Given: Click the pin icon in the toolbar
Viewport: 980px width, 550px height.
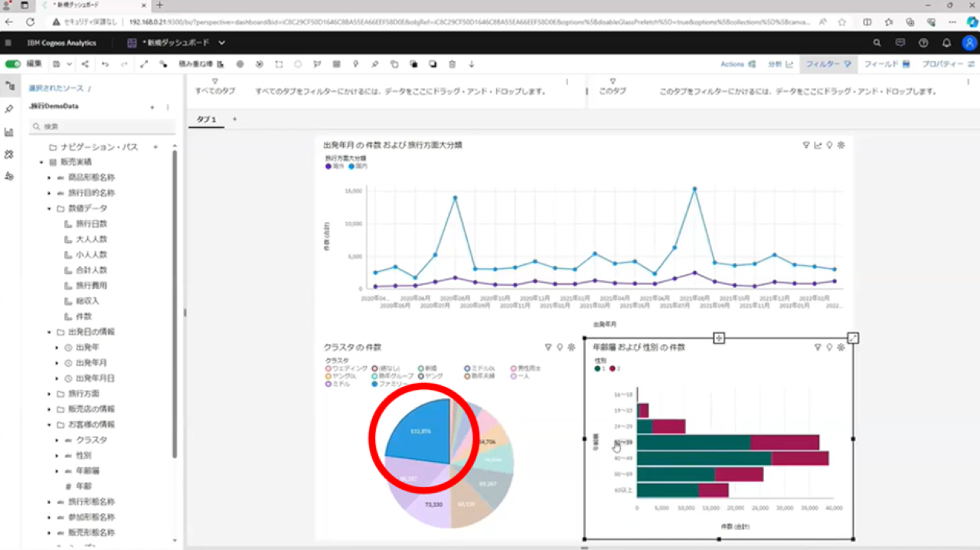Looking at the screenshot, I should (x=374, y=64).
